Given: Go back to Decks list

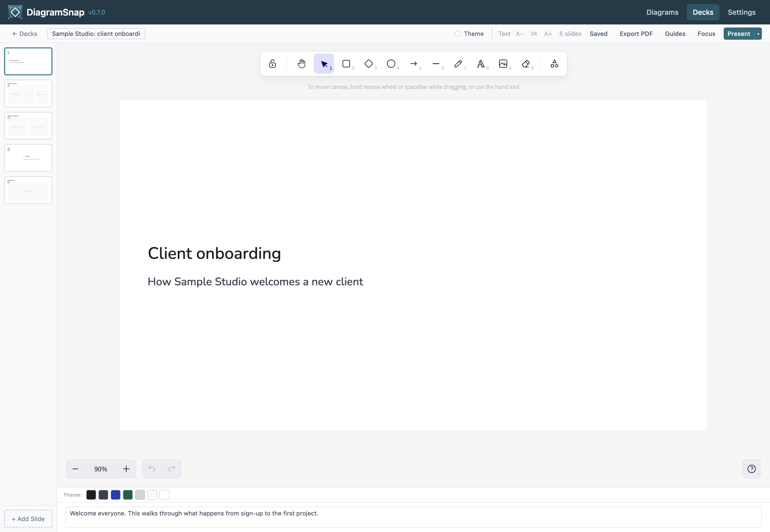Looking at the screenshot, I should (25, 34).
